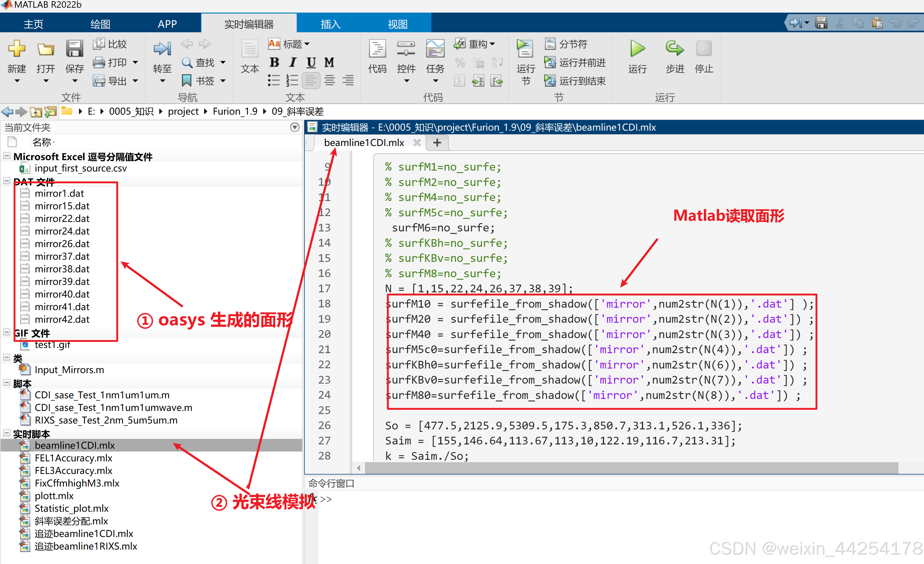Switch to the APP tab

coord(167,24)
